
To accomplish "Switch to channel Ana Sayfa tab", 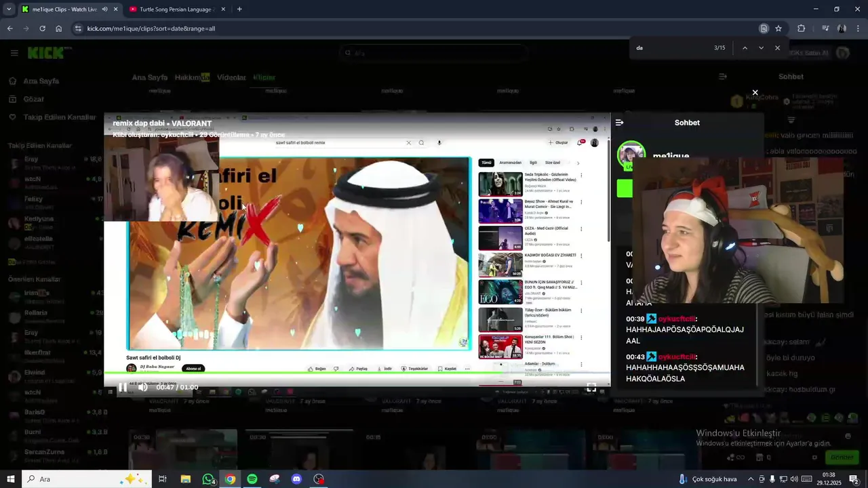I will point(149,78).
